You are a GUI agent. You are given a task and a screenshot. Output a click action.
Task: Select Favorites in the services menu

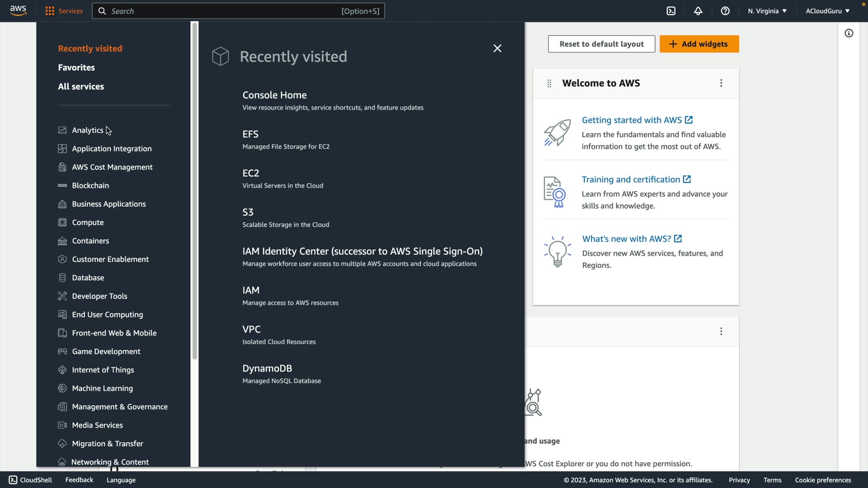tap(76, 67)
